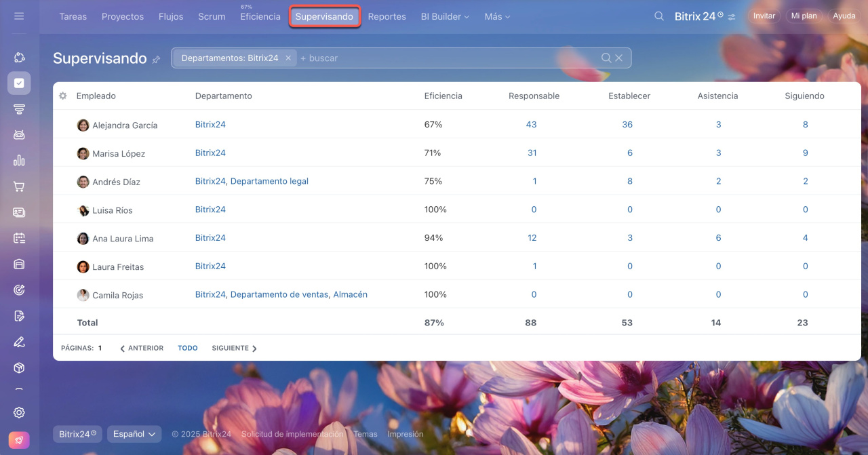Open Marisa López employee name
The width and height of the screenshot is (868, 455).
click(119, 154)
